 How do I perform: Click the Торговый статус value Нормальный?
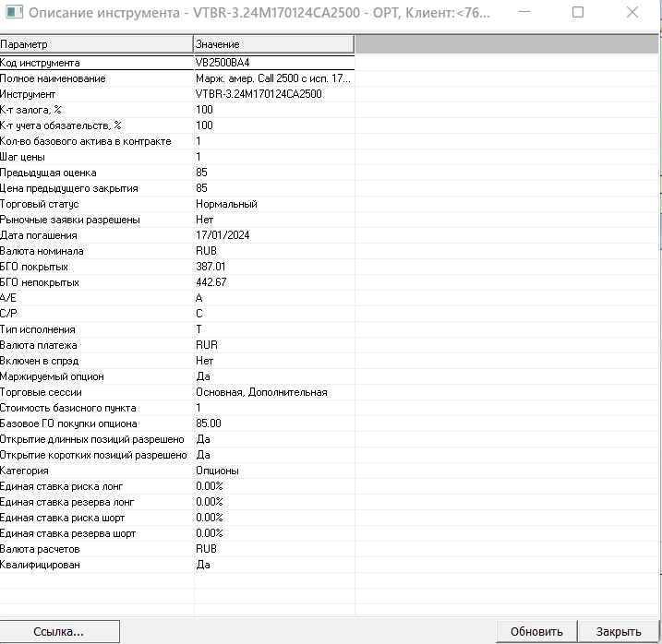pos(226,204)
